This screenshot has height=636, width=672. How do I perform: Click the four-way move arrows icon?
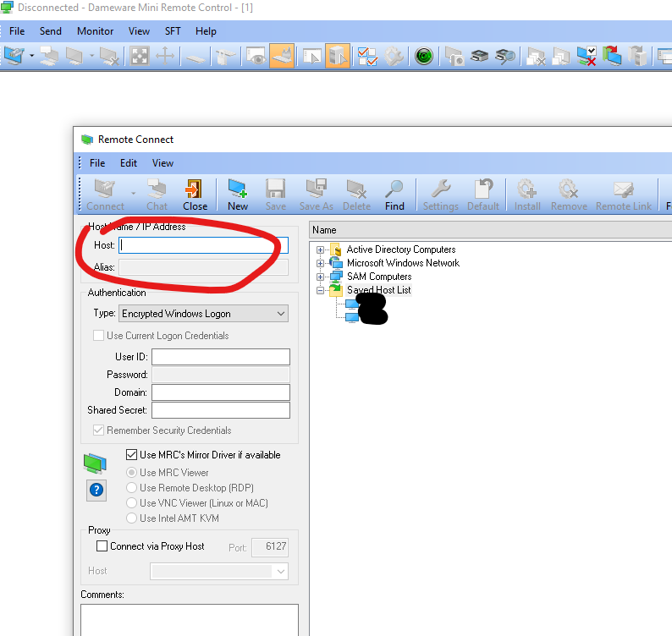pyautogui.click(x=165, y=56)
